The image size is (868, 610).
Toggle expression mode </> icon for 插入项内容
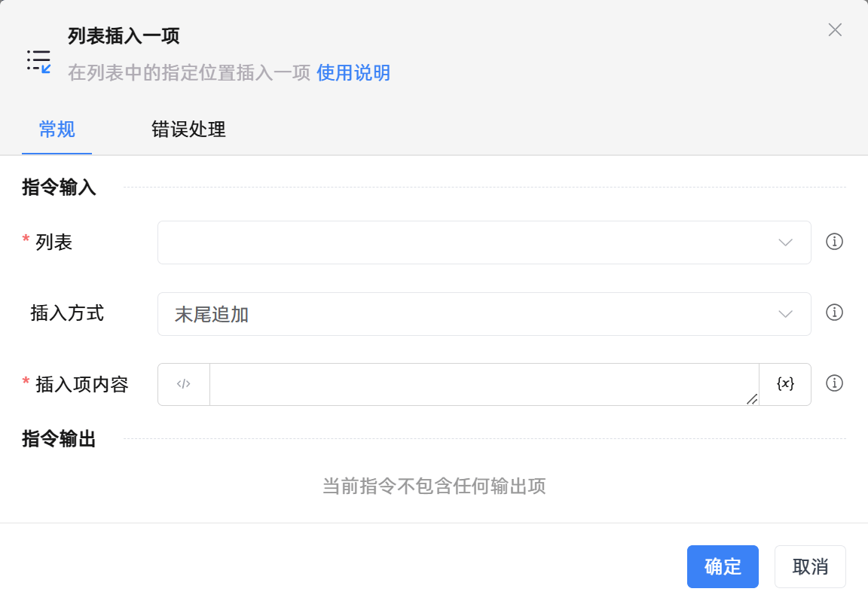184,384
